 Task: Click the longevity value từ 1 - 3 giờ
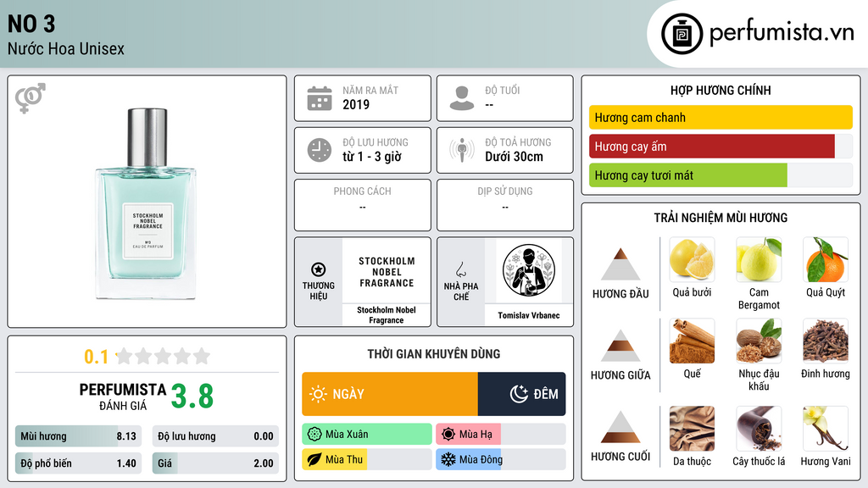(372, 157)
